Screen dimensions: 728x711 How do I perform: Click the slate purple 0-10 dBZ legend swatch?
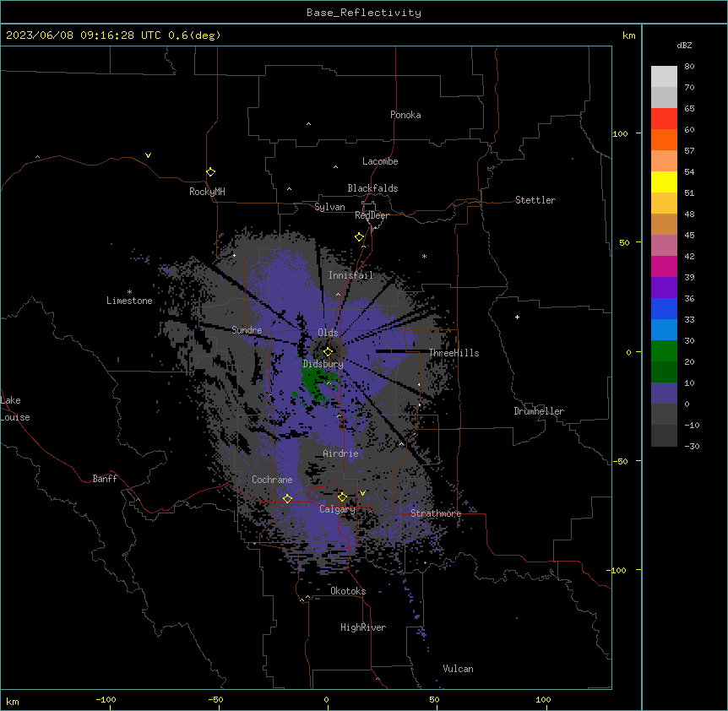[664, 393]
